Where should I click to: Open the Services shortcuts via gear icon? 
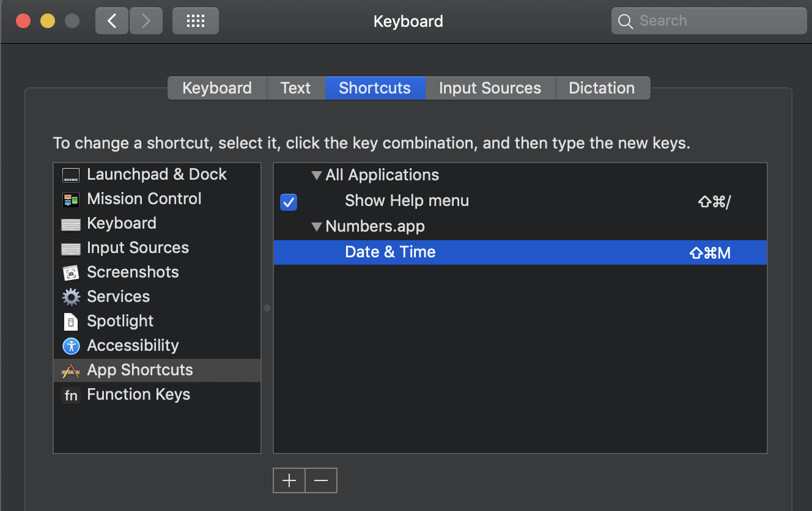70,296
